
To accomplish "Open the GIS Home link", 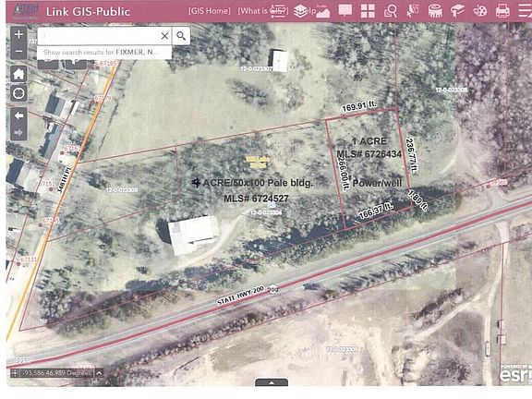I will click(210, 11).
